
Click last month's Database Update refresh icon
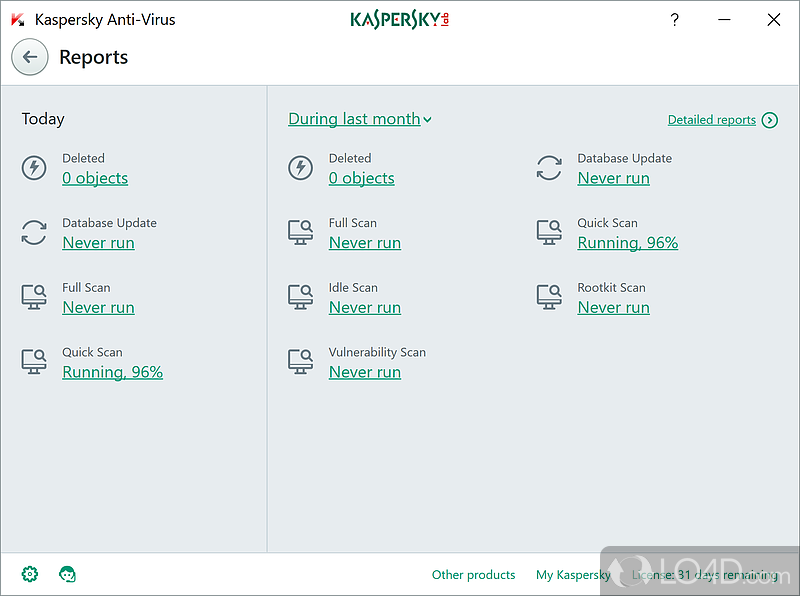click(549, 168)
